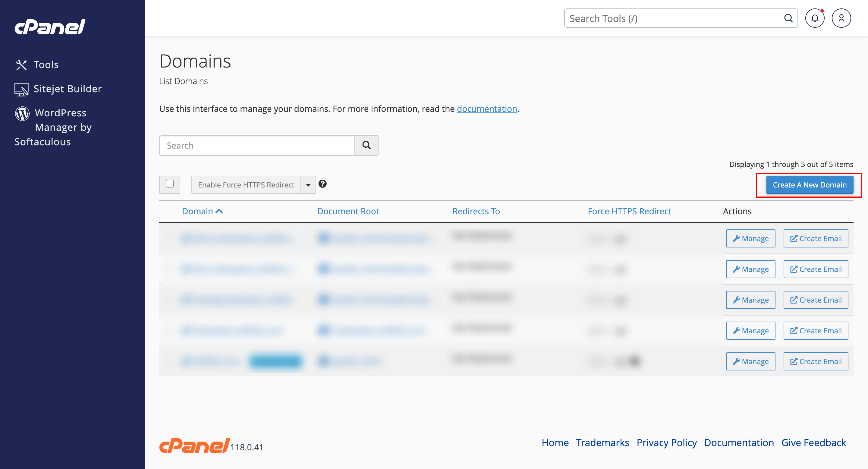Click the orange cPanel footer logo

[194, 445]
